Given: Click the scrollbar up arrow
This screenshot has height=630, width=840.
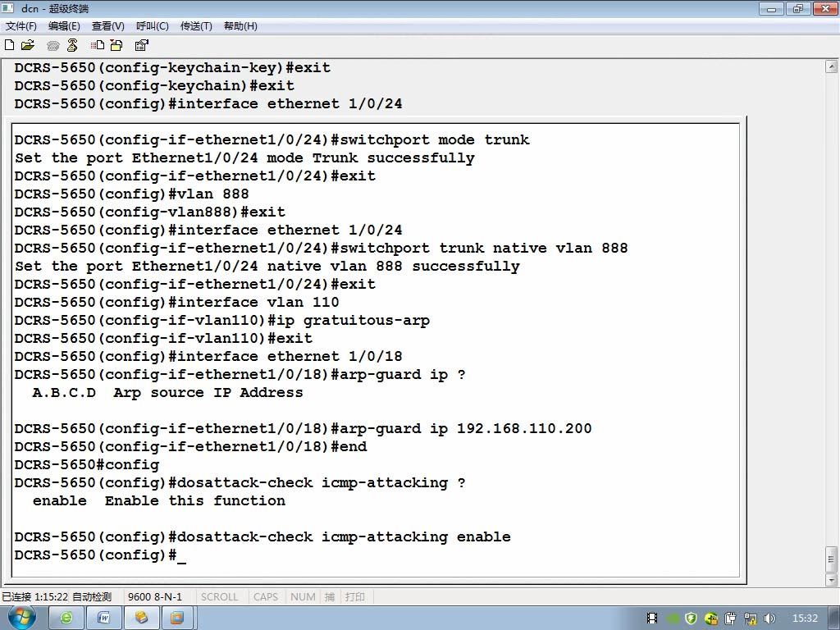Looking at the screenshot, I should click(831, 66).
